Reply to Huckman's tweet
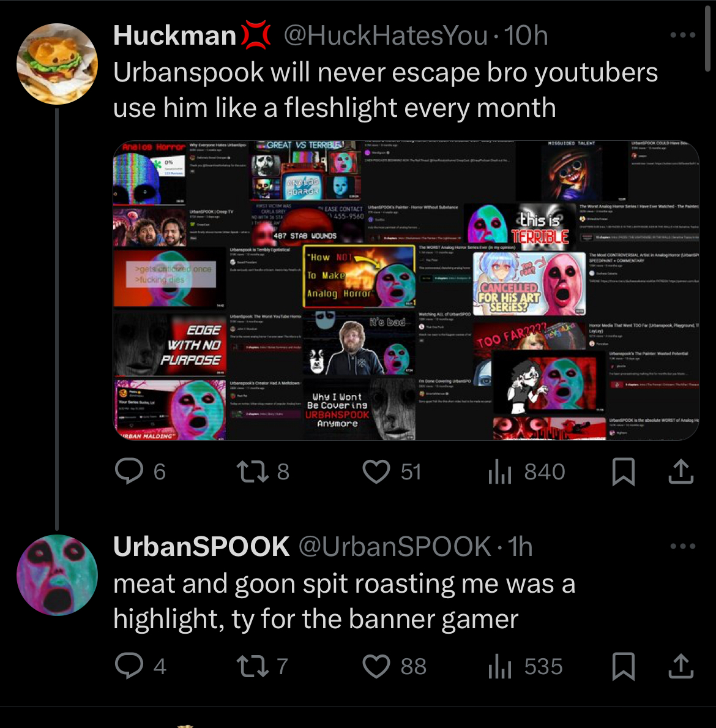Viewport: 716px width, 728px height. (130, 471)
